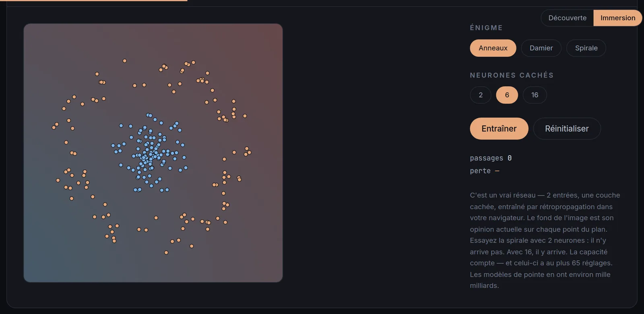
Task: Reset the network with Réinitialiser
Action: (567, 129)
